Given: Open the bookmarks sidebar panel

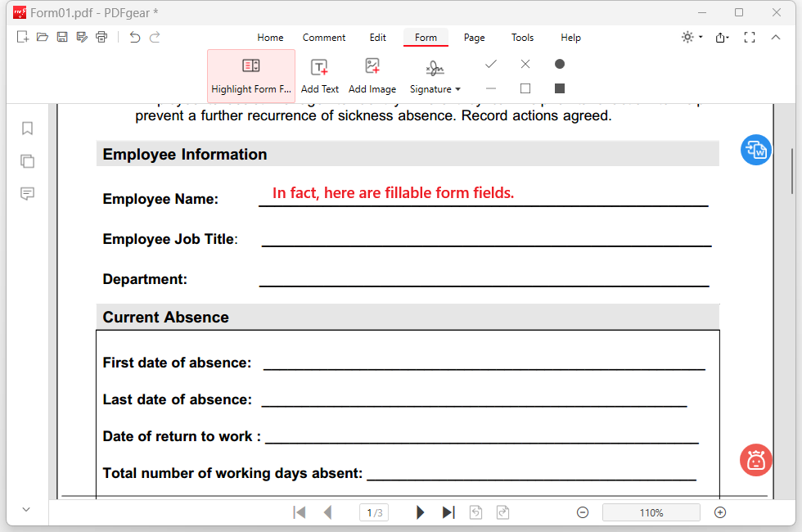Looking at the screenshot, I should 27,128.
